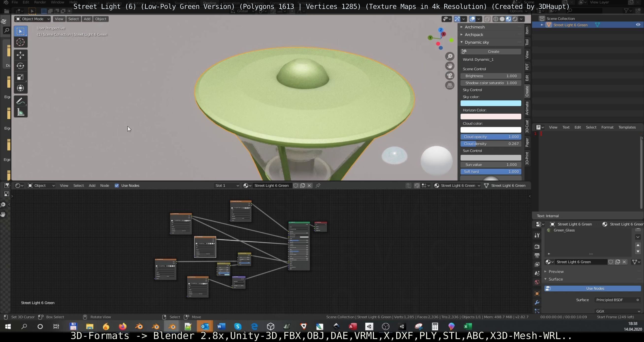Uncheck the Use Nodes checkbox
This screenshot has width=644, height=342.
coord(116,185)
